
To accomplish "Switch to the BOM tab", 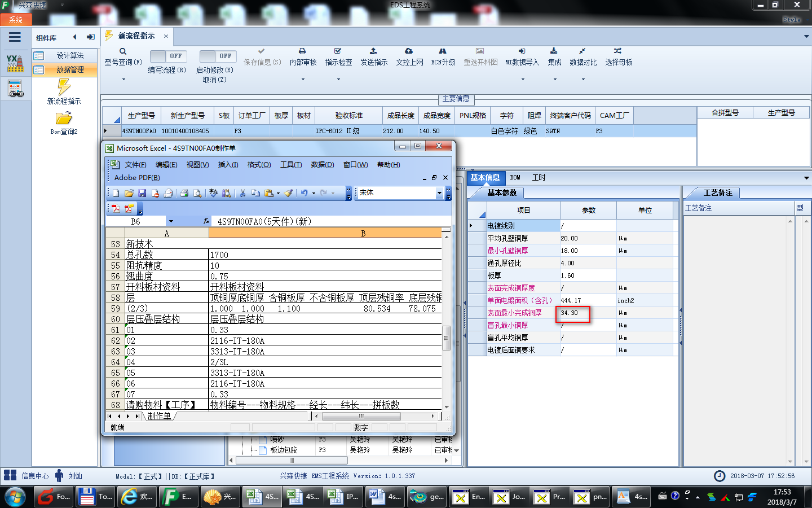I will point(515,177).
